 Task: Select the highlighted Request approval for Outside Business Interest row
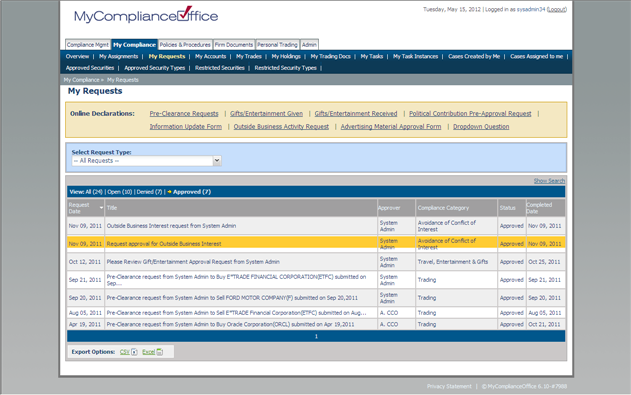click(x=316, y=244)
